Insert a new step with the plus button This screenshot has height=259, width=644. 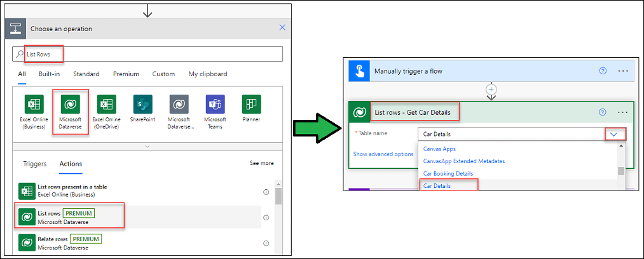pos(491,90)
